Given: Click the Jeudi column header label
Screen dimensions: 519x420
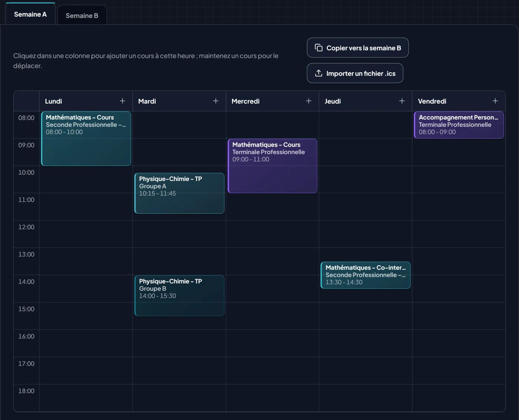Looking at the screenshot, I should (x=333, y=101).
